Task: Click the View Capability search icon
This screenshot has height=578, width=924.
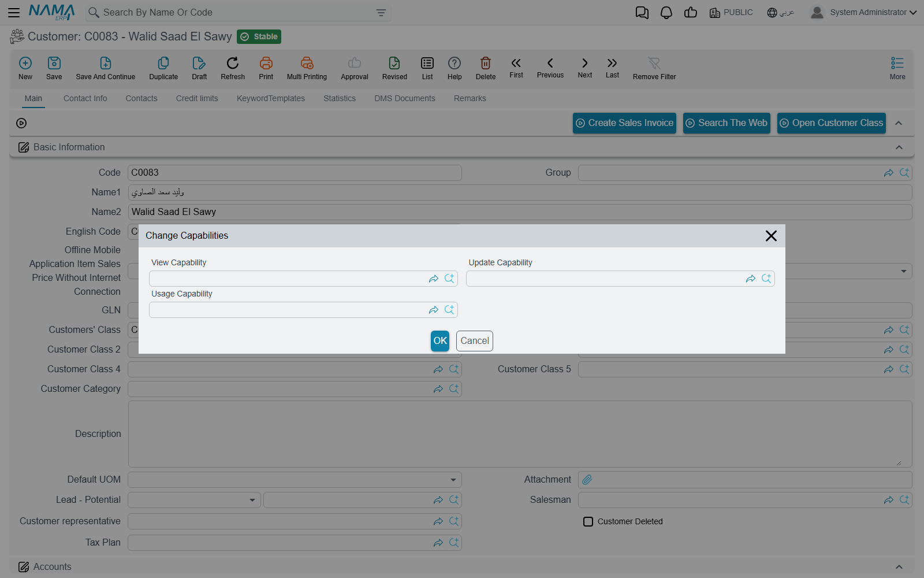Action: pyautogui.click(x=449, y=279)
